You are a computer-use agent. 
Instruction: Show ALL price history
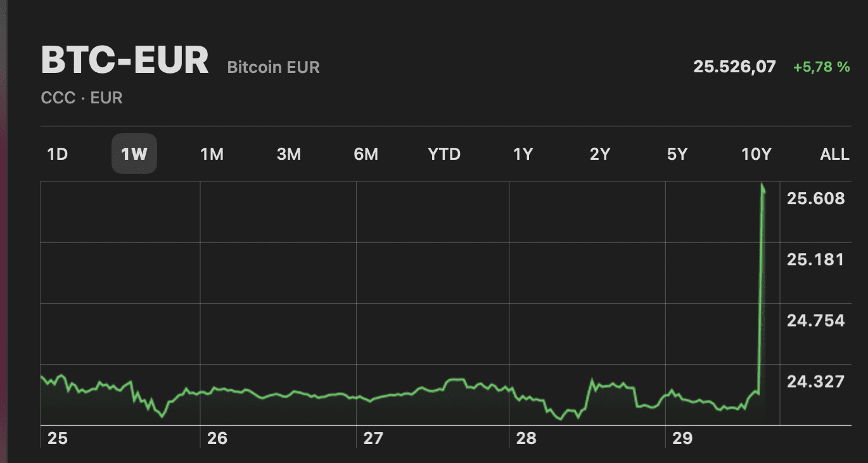click(x=834, y=154)
